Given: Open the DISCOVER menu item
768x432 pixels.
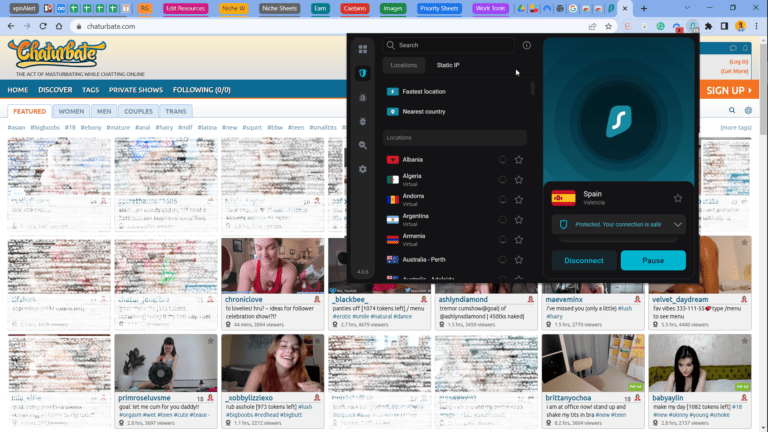Looking at the screenshot, I should coord(55,90).
